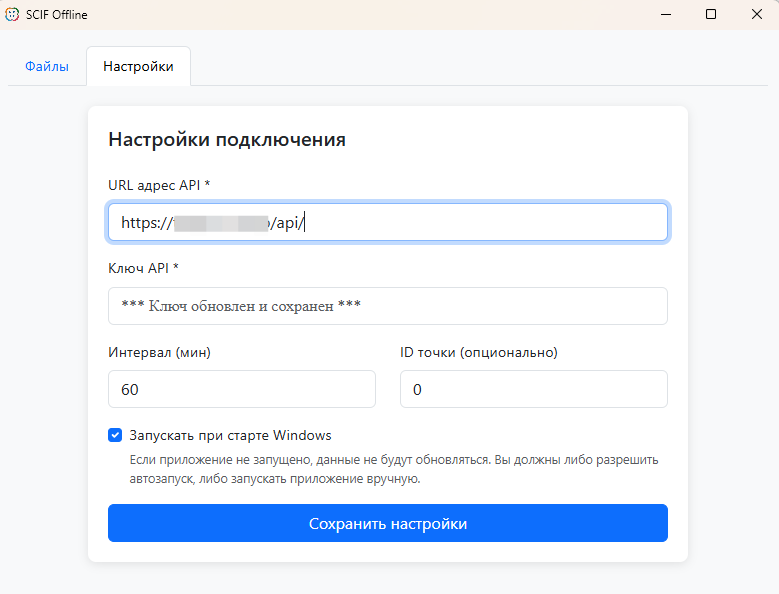Viewport: 779px width, 594px height.
Task: Click the SCIF Offline app icon in title bar
Action: 12,14
